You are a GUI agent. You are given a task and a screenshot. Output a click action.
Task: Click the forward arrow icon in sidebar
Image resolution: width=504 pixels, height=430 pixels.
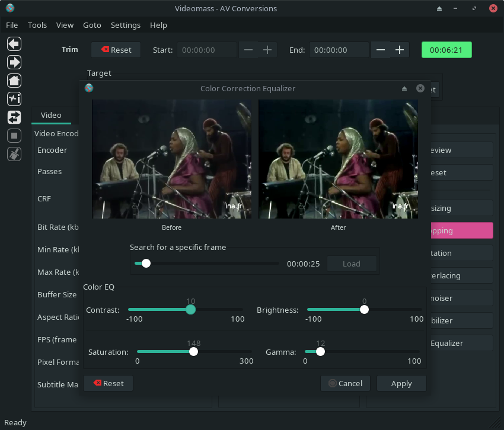pos(14,62)
